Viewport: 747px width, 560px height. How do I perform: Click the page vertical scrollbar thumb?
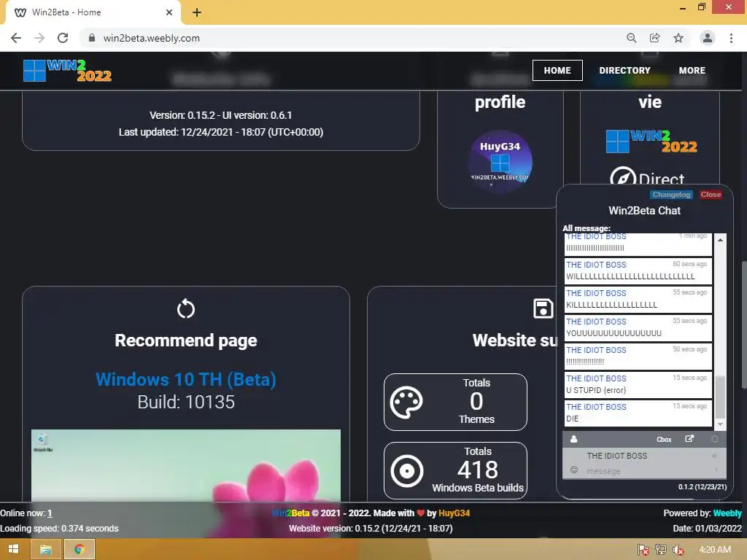[744, 324]
